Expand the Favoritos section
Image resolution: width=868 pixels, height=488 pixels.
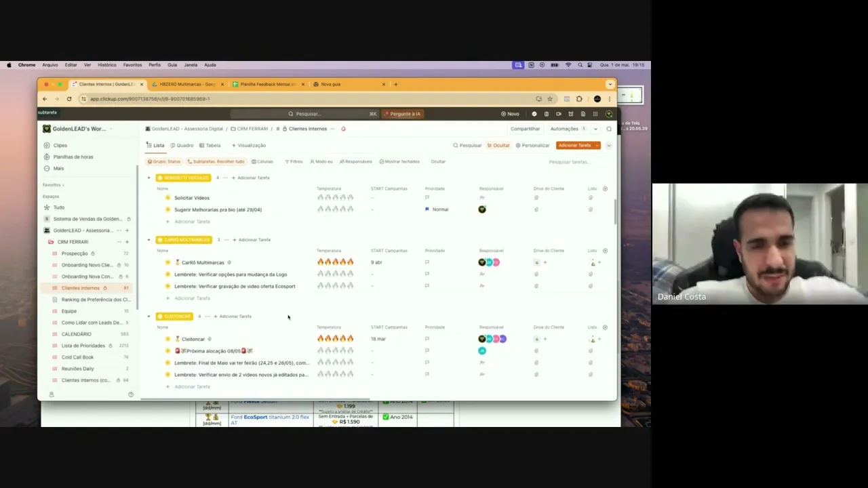tap(53, 185)
